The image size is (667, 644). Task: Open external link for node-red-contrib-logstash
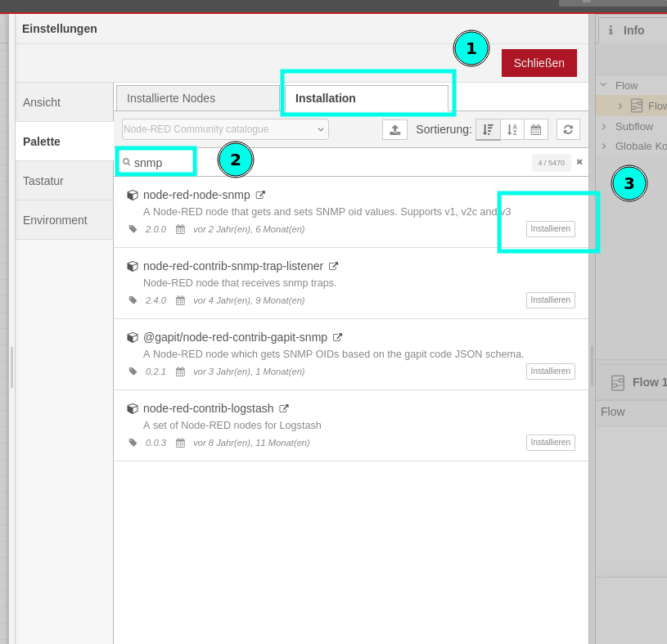pyautogui.click(x=284, y=408)
